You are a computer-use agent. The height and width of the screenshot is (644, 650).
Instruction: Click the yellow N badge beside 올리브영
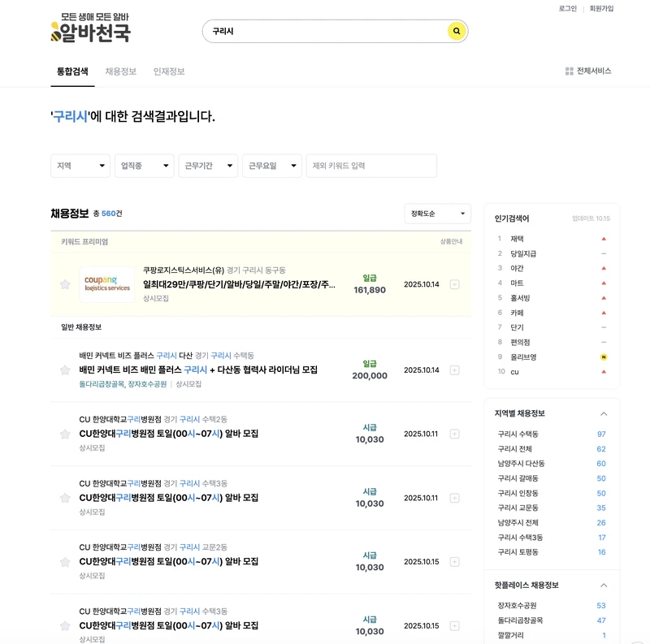[604, 357]
